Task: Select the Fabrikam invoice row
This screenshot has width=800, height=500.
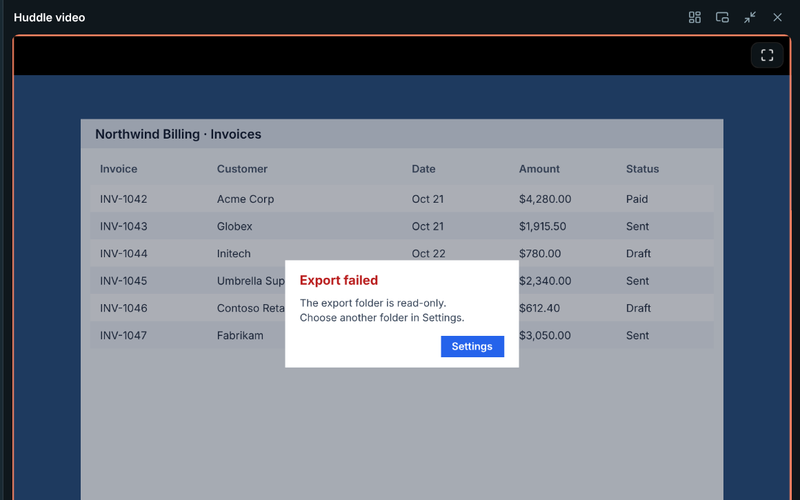Action: click(402, 335)
